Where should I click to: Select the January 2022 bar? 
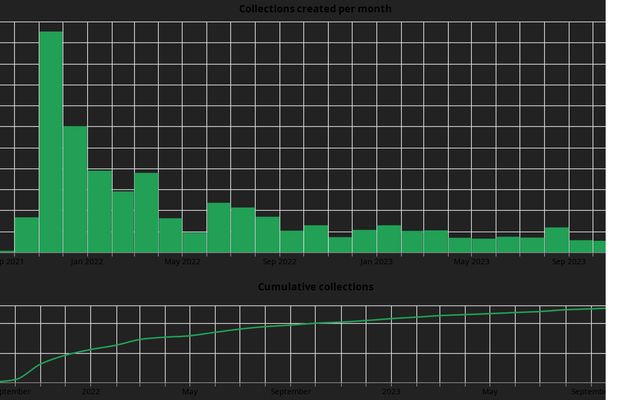point(99,211)
